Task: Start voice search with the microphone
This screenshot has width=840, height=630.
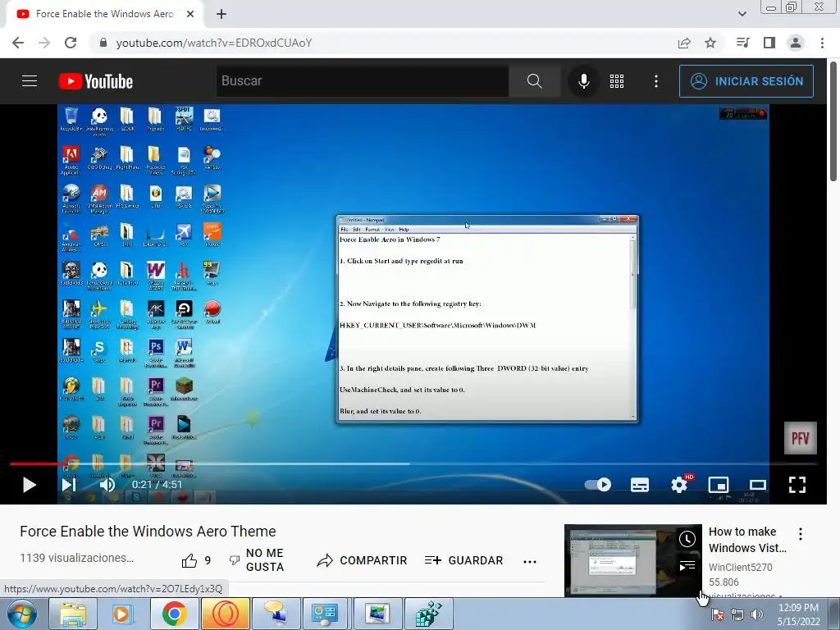Action: point(584,81)
